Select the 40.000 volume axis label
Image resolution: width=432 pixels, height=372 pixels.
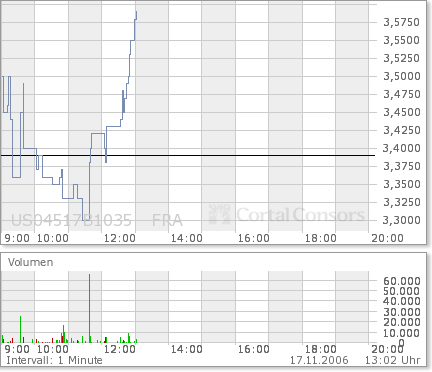pos(402,302)
